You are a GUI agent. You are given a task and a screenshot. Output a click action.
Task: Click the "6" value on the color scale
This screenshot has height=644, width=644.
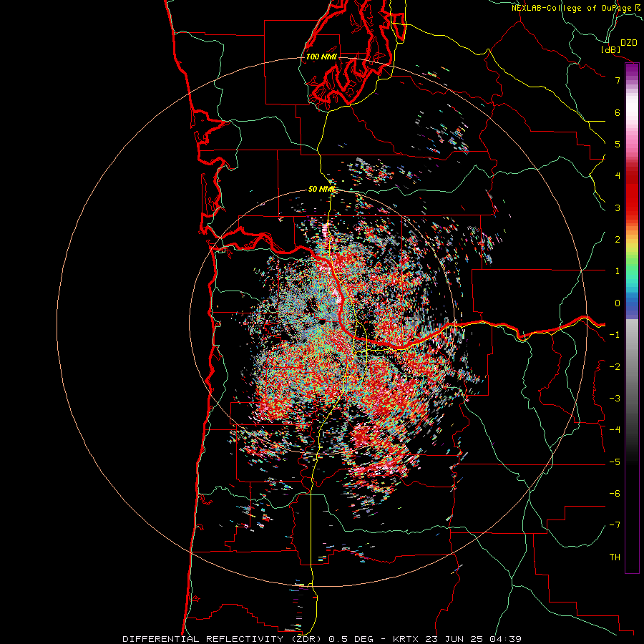point(618,112)
